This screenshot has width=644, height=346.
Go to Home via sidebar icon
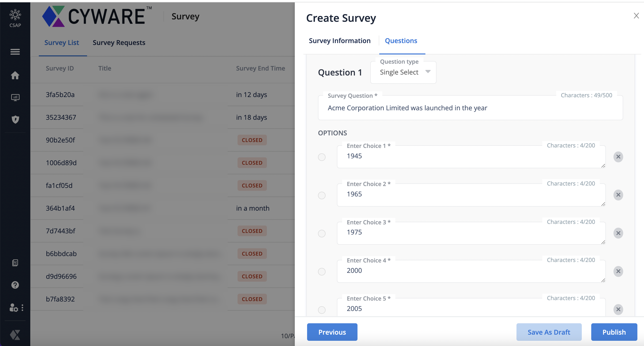click(15, 75)
